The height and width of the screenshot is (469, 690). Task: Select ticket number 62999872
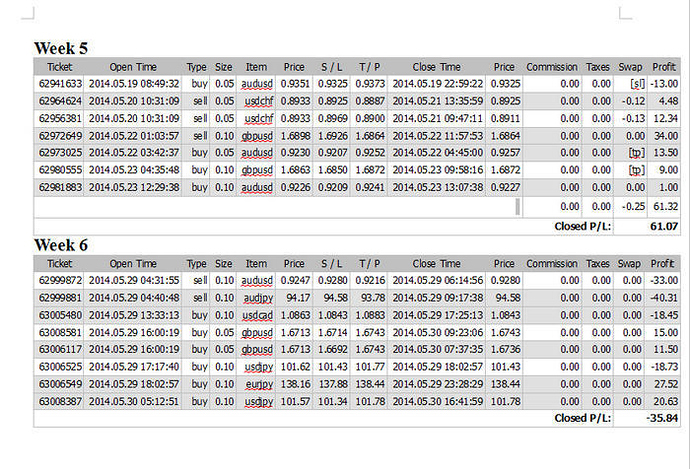pyautogui.click(x=60, y=280)
